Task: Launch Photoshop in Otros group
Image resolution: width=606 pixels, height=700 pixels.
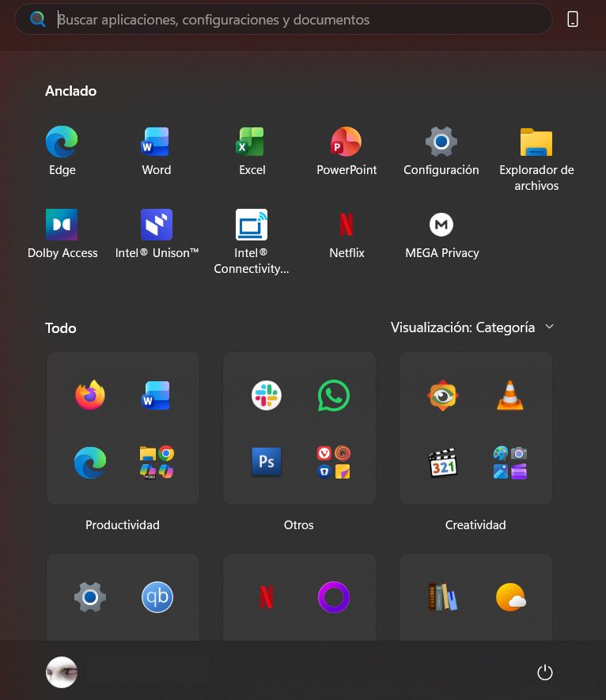Action: click(x=266, y=462)
